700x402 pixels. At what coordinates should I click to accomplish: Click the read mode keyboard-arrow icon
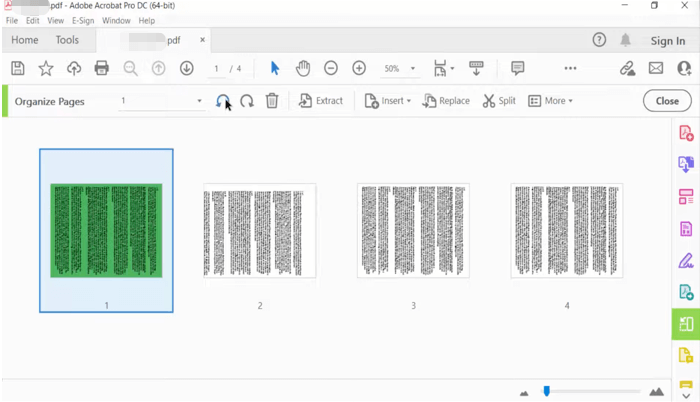(x=476, y=68)
